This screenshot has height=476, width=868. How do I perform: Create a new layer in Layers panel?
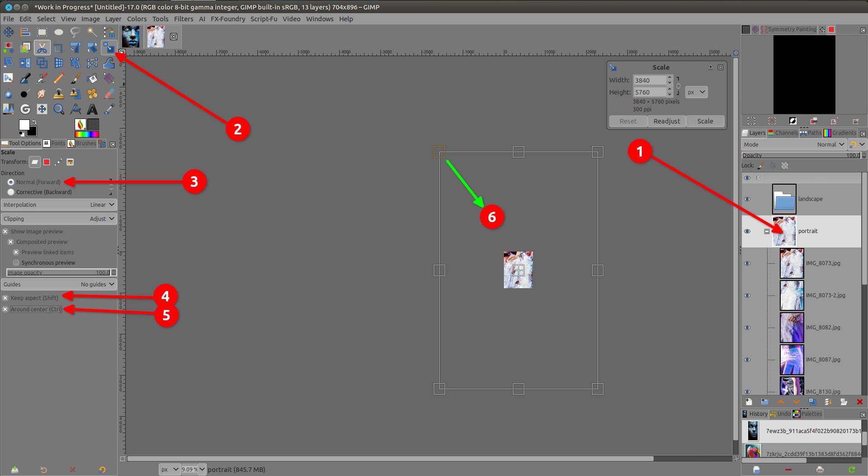tap(749, 402)
